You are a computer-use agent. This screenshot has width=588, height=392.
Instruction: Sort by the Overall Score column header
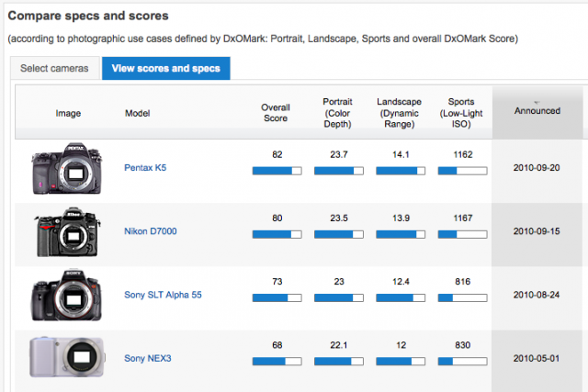pyautogui.click(x=276, y=113)
